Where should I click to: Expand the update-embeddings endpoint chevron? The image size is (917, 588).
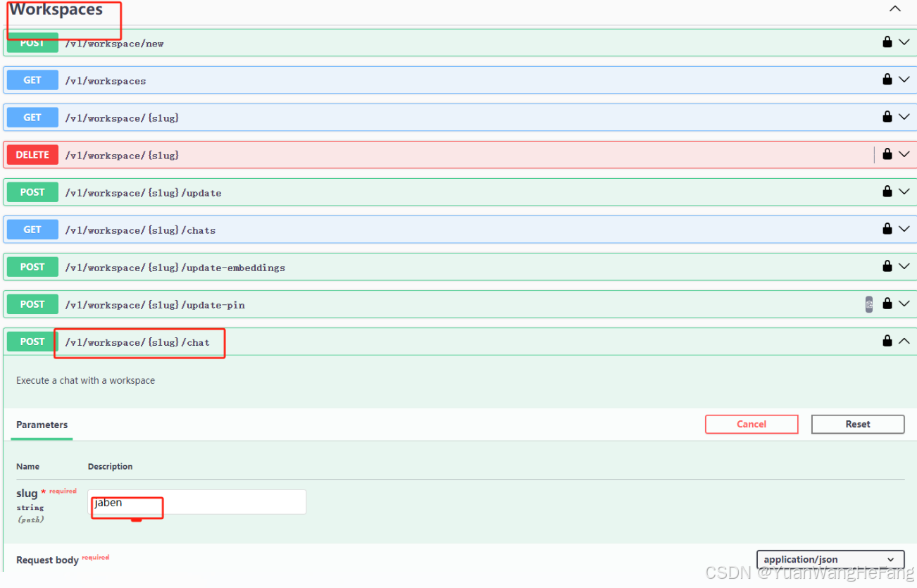coord(904,266)
